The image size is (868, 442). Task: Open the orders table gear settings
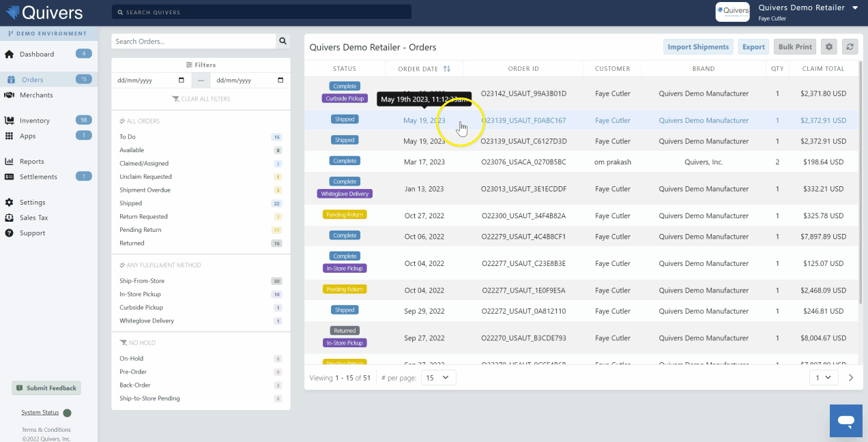click(829, 47)
